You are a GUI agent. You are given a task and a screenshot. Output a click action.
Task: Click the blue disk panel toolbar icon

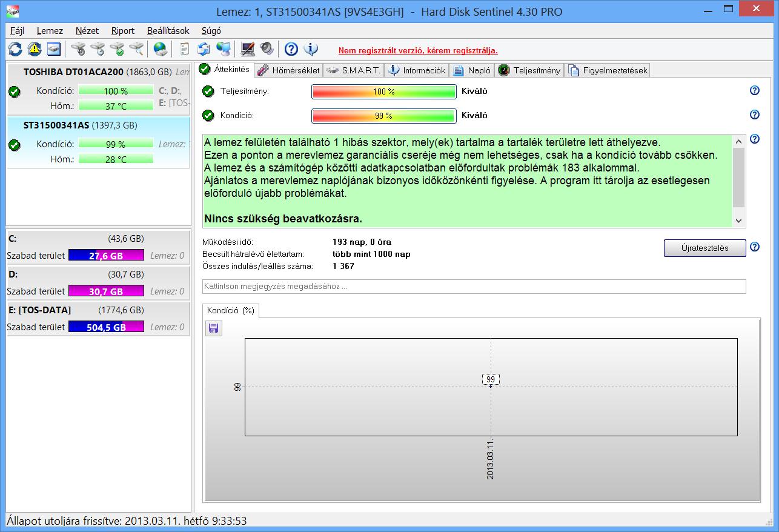point(54,49)
